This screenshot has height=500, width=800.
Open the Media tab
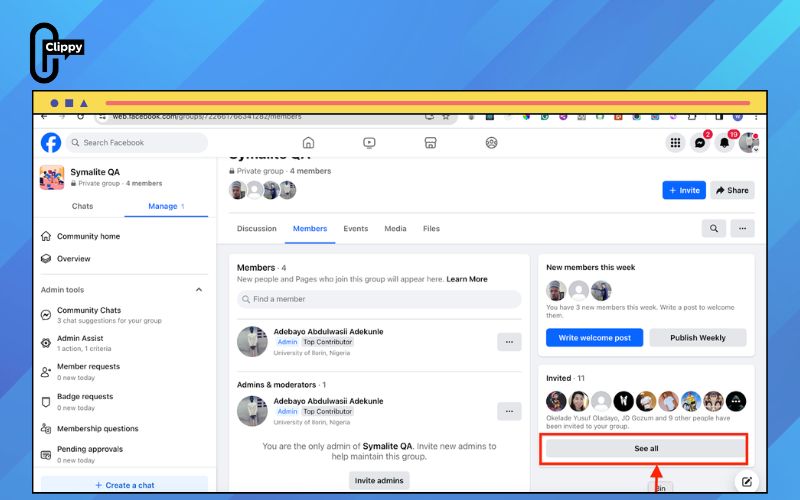pos(395,229)
